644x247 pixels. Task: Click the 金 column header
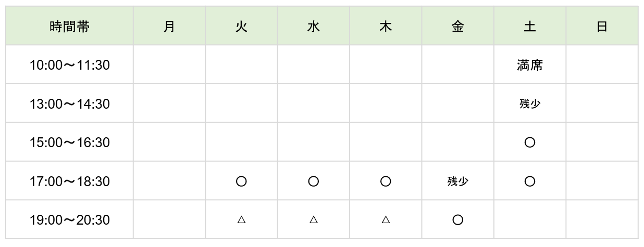coord(457,27)
